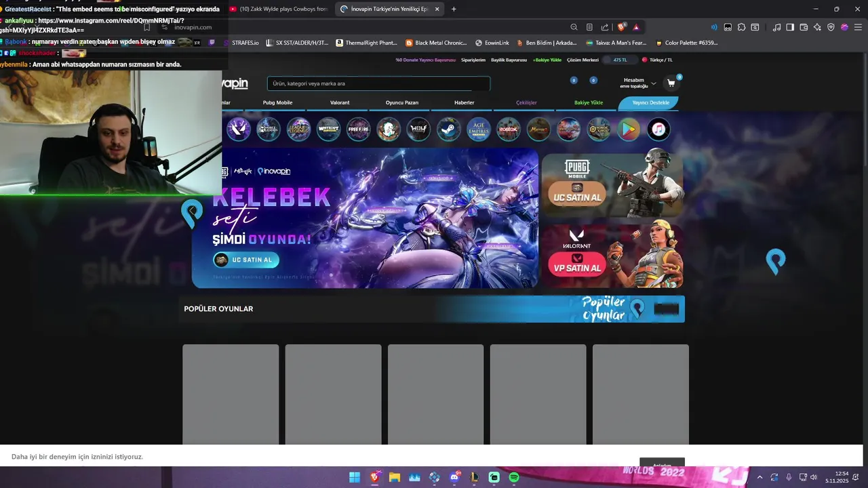Click the Valorant VP SATIN AL button

pos(577,264)
